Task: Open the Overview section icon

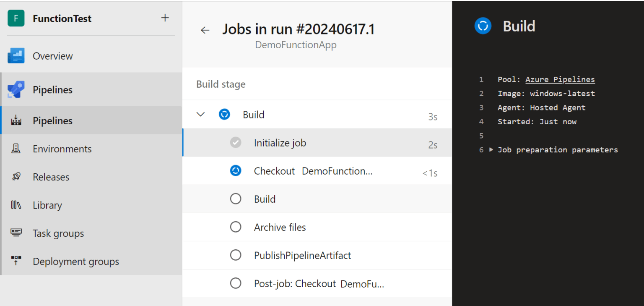Action: 16,56
